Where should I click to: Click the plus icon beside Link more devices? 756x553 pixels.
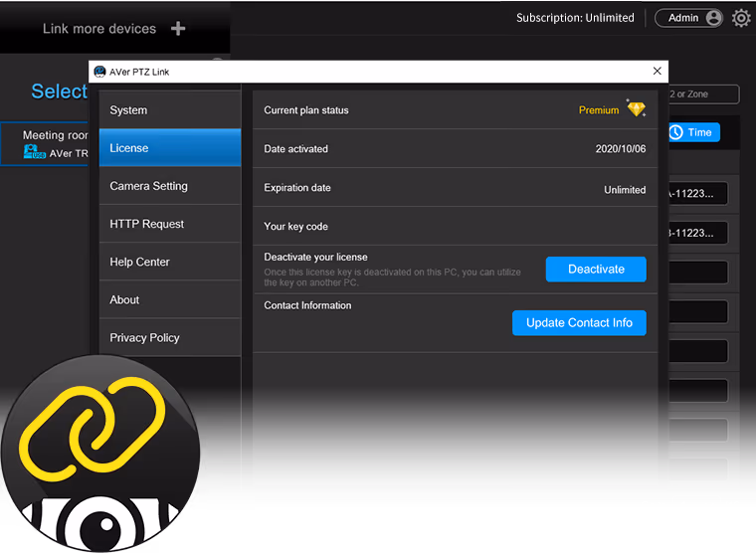(178, 29)
